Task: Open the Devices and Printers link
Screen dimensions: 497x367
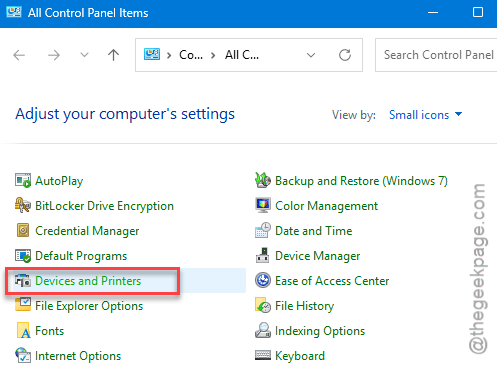Action: pyautogui.click(x=88, y=281)
